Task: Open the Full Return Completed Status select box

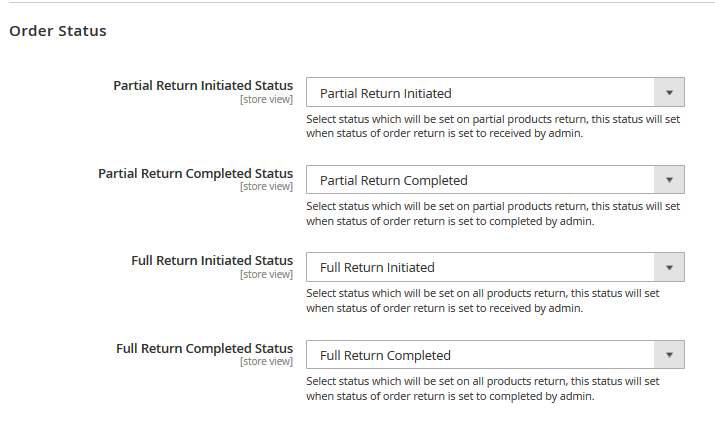Action: 495,355
